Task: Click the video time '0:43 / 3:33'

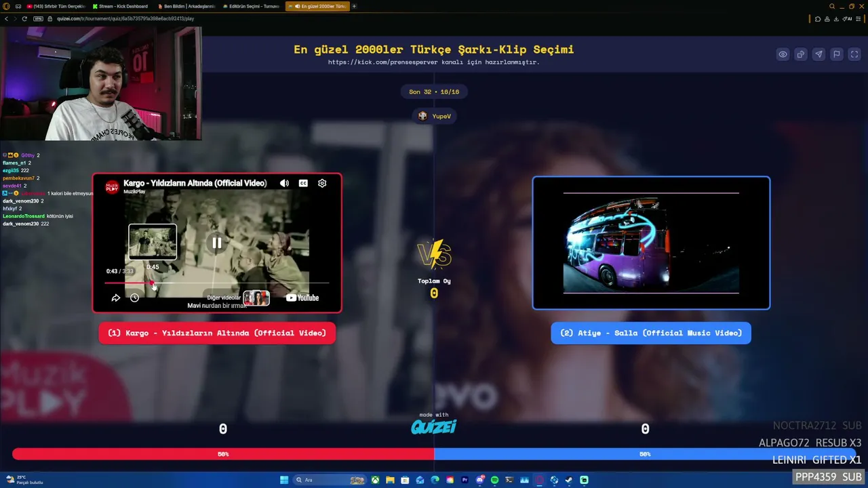Action: [119, 271]
